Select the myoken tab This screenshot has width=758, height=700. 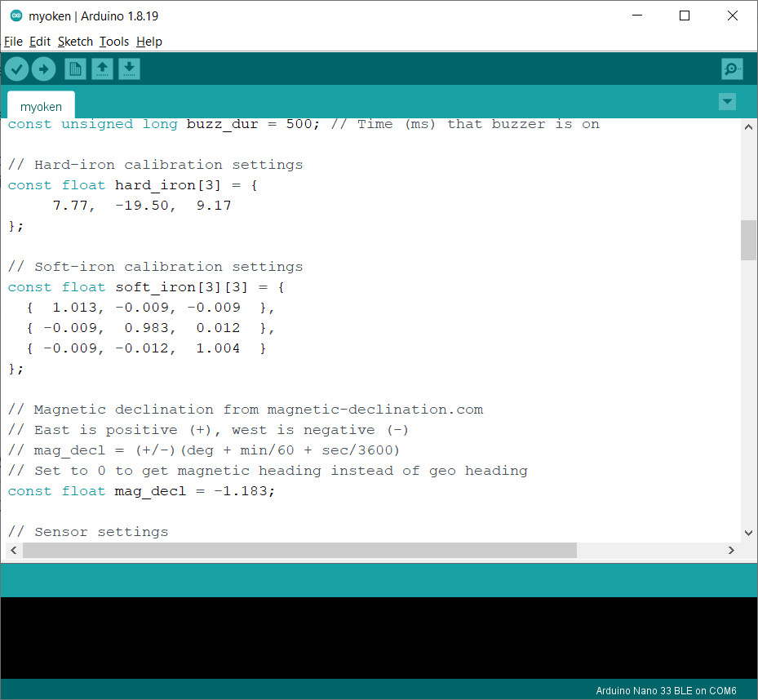pyautogui.click(x=40, y=106)
